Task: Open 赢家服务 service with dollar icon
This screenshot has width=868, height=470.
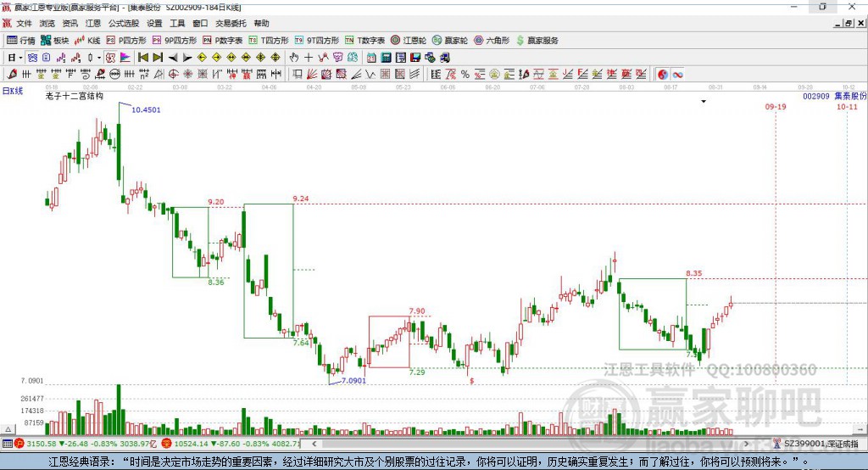Action: coord(537,41)
